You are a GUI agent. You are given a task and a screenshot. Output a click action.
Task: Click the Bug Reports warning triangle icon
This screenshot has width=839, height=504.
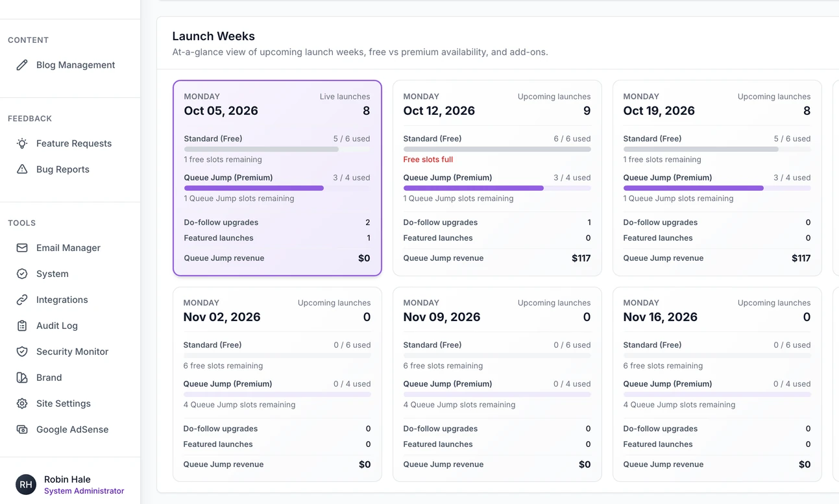click(x=22, y=169)
